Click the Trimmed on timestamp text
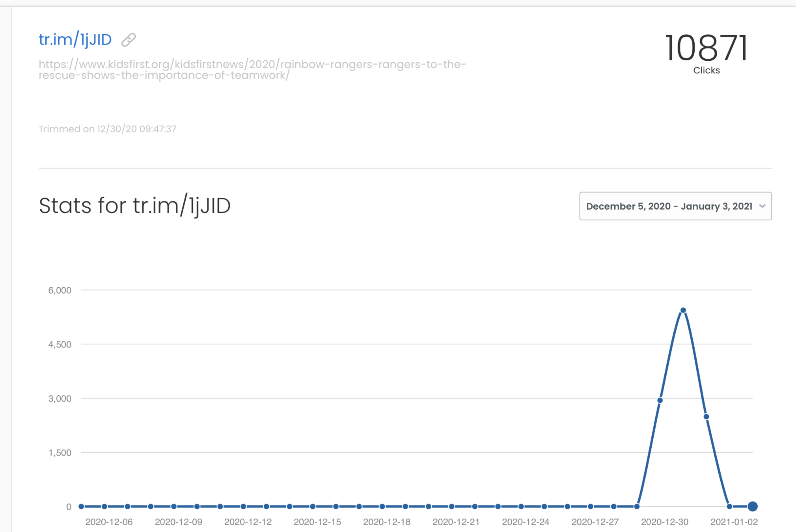 point(107,129)
